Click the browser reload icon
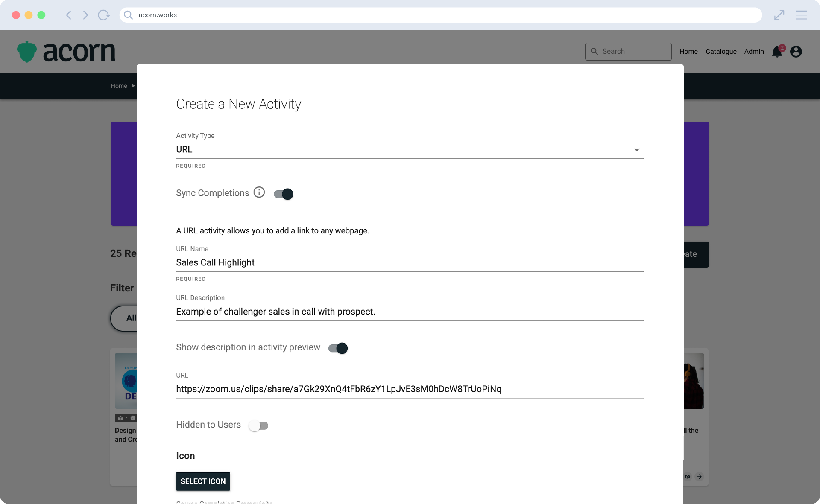 [x=103, y=15]
